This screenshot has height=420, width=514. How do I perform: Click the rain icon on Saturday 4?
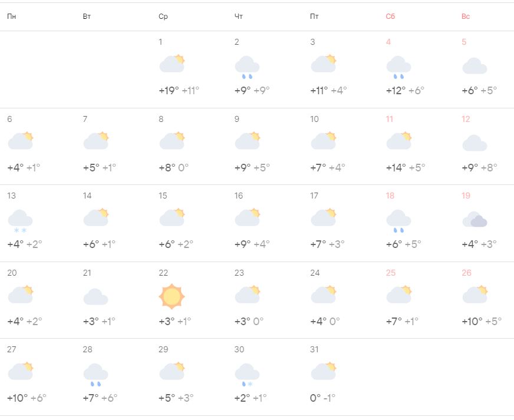pos(398,67)
